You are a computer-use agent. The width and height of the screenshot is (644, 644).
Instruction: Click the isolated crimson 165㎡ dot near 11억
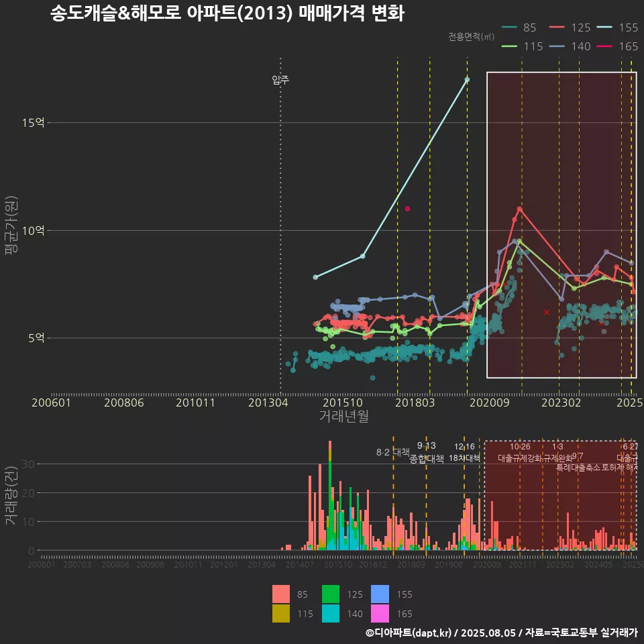(407, 209)
